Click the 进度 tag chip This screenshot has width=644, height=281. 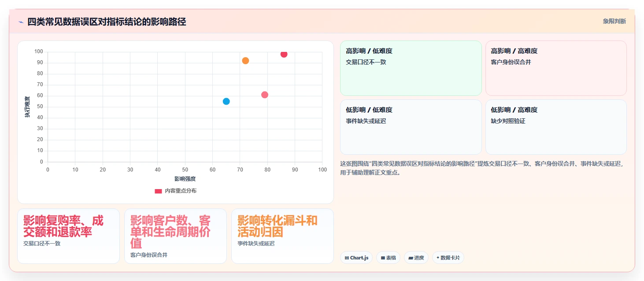point(416,258)
